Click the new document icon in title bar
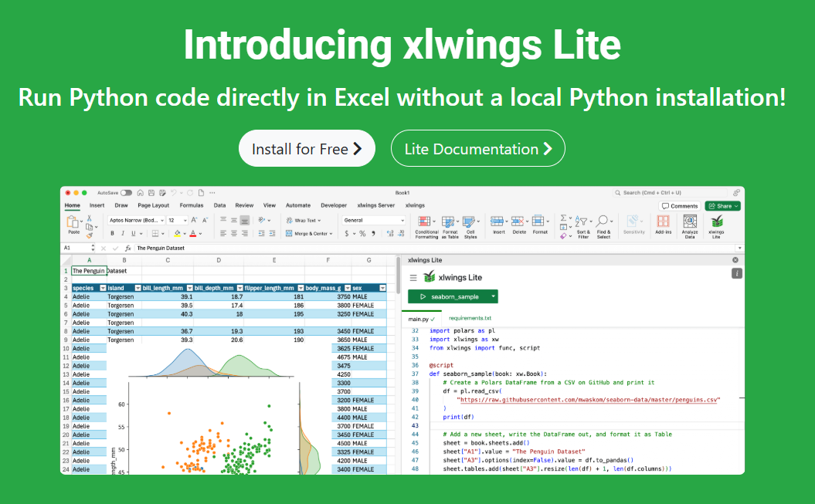The width and height of the screenshot is (815, 504). (x=201, y=192)
